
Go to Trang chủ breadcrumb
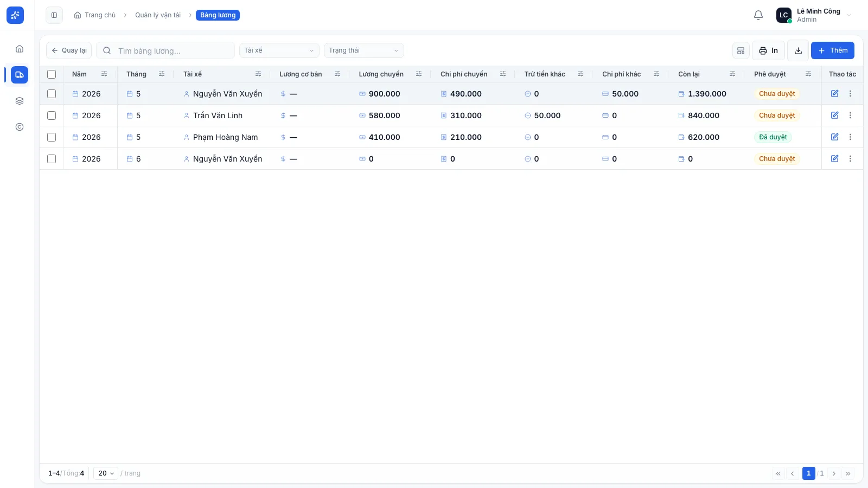(95, 15)
